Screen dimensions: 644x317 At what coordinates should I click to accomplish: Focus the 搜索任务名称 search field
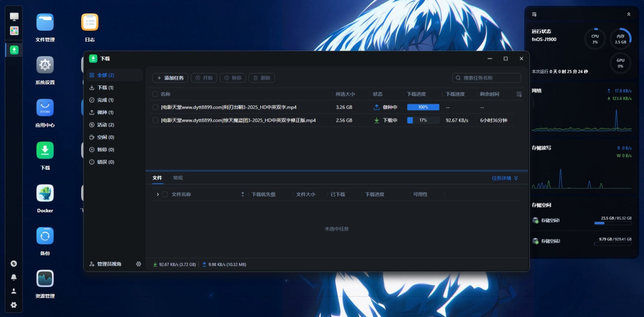pyautogui.click(x=487, y=78)
